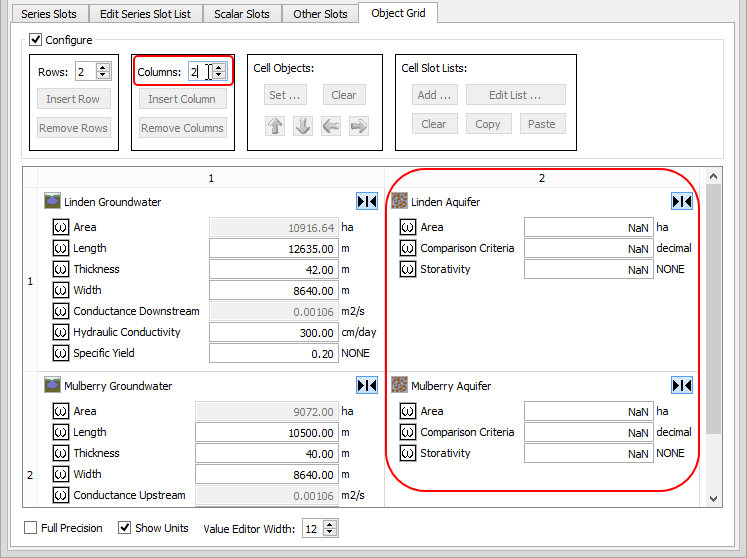Click the Linden Groundwater object icon

[53, 202]
